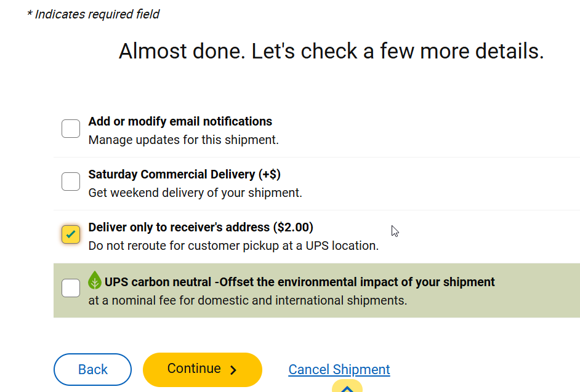This screenshot has height=392, width=580.
Task: Enable the email notifications checkbox
Action: (71, 129)
